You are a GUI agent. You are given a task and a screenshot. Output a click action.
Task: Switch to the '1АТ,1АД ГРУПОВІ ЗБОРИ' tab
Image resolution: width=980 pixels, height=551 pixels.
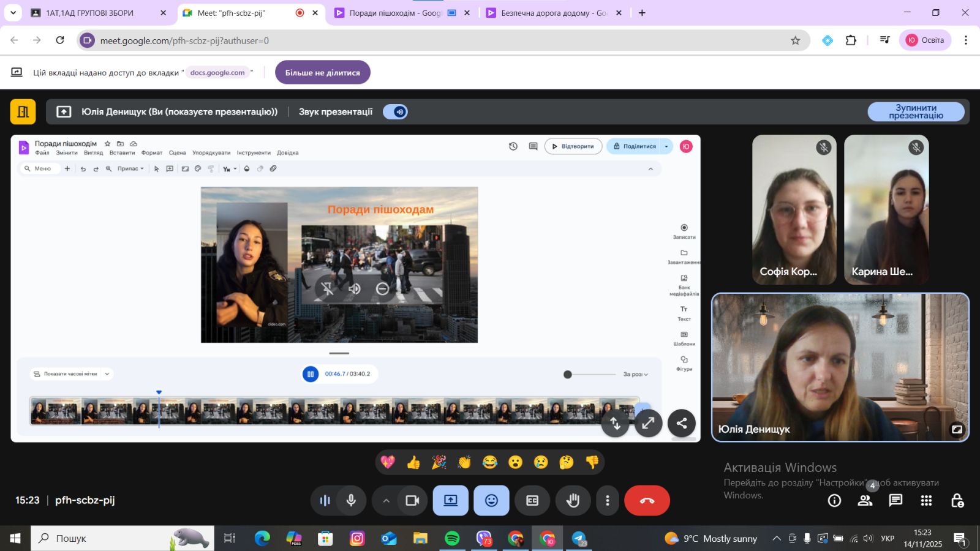(89, 13)
